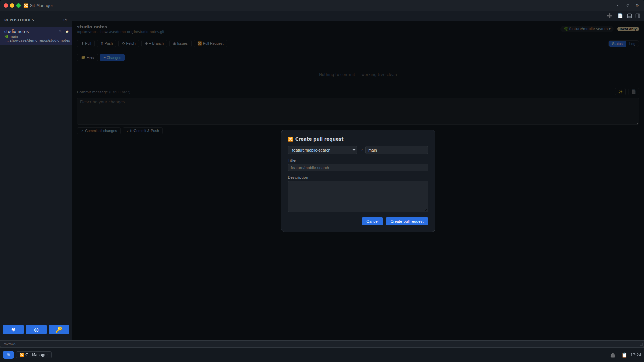Screen dimensions: 644x362
Task: Click the new document icon in top toolbar
Action: [620, 16]
